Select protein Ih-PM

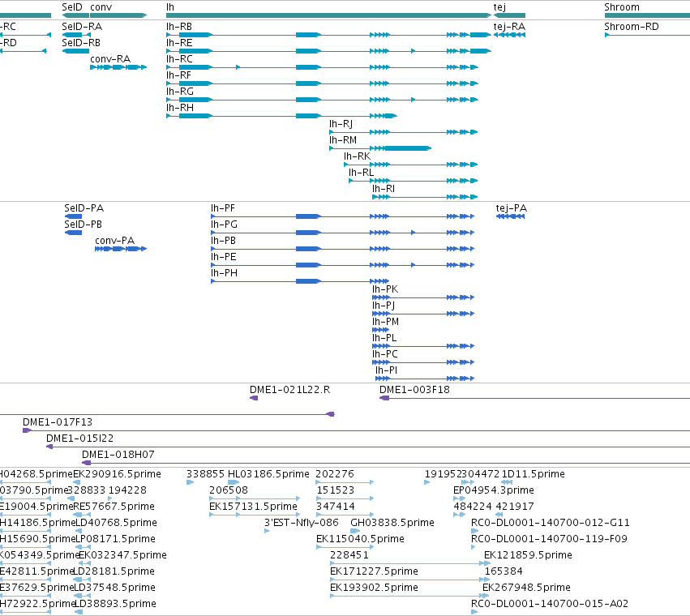(380, 330)
